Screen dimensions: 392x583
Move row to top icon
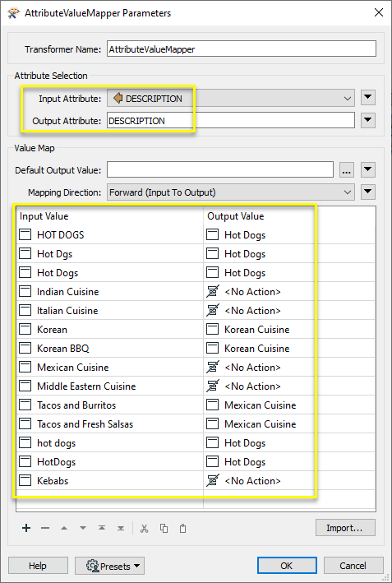coord(102,528)
